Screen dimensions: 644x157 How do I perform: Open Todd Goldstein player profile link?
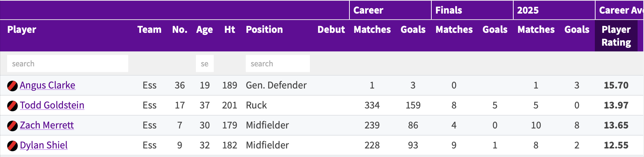coord(52,105)
